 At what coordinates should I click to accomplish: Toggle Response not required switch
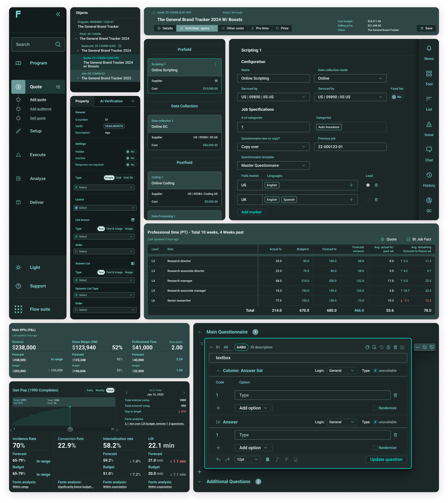(130, 165)
